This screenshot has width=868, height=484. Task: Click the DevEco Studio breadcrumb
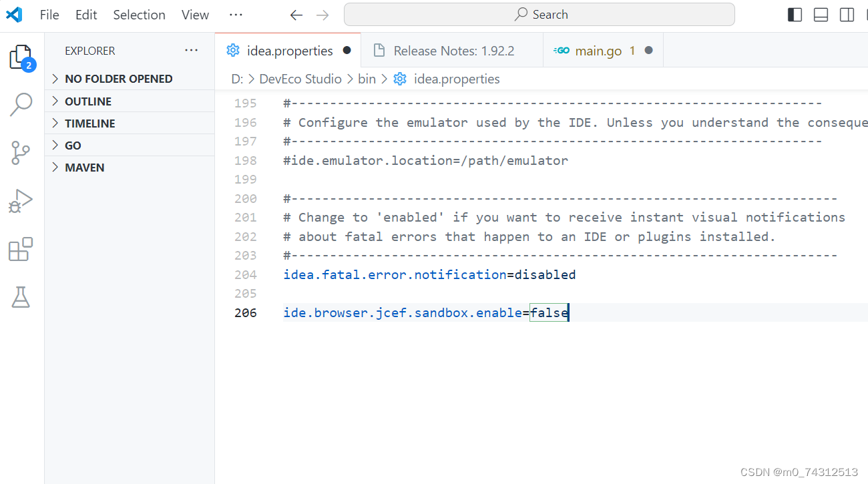coord(300,79)
